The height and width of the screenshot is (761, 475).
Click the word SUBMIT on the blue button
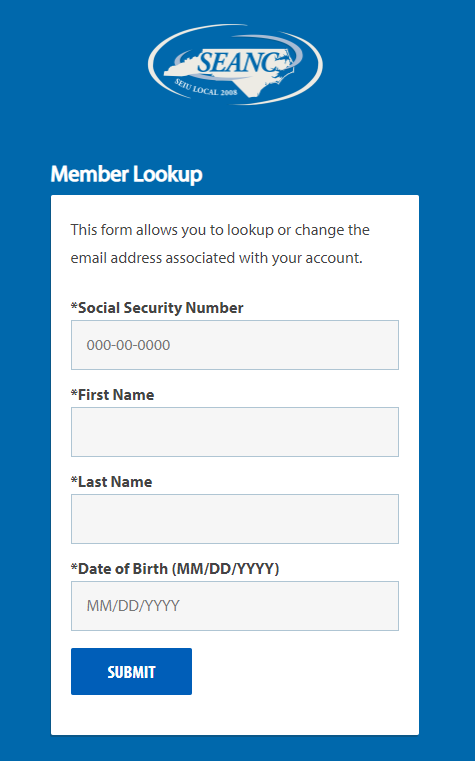pyautogui.click(x=131, y=672)
